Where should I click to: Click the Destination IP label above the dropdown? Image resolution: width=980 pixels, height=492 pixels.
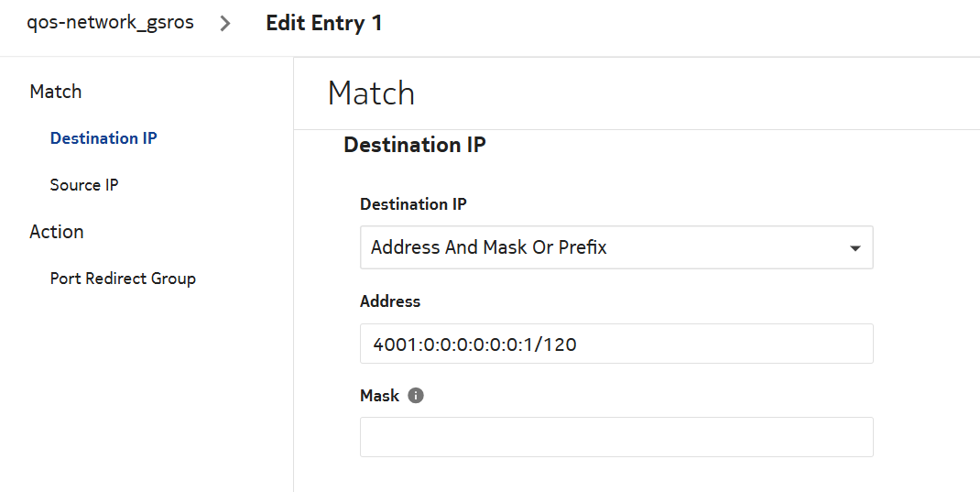[x=413, y=204]
